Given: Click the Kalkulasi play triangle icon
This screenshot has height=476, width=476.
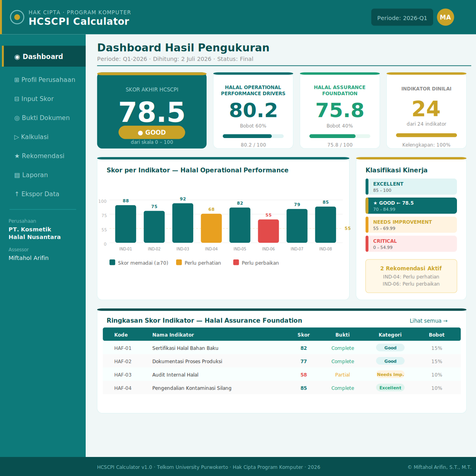Looking at the screenshot, I should pos(17,137).
